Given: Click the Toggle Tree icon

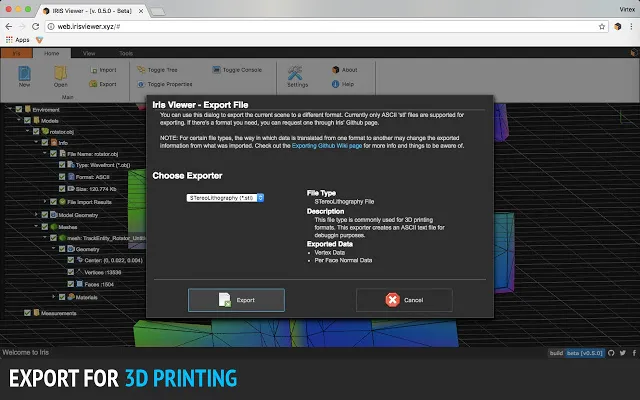Looking at the screenshot, I should [x=141, y=70].
